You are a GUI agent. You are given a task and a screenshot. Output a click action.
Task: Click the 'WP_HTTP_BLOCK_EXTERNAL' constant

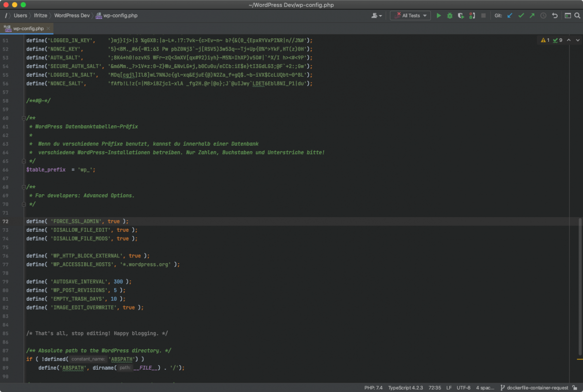(x=88, y=256)
